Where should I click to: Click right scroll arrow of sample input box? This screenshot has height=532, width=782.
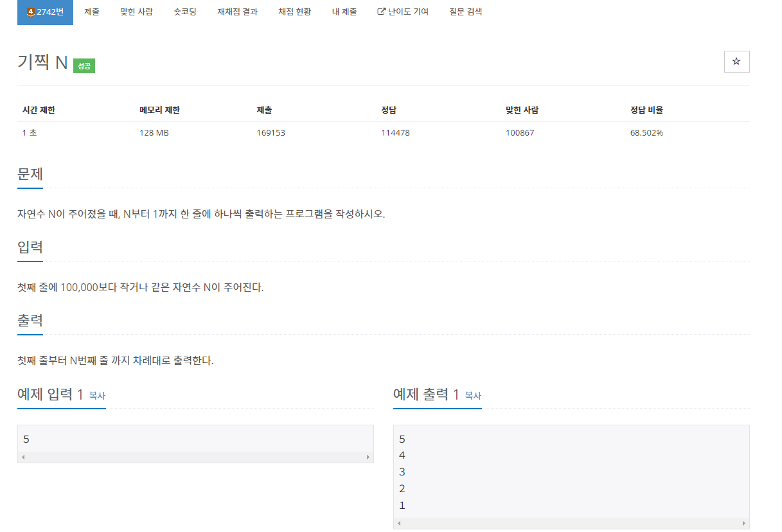click(368, 457)
